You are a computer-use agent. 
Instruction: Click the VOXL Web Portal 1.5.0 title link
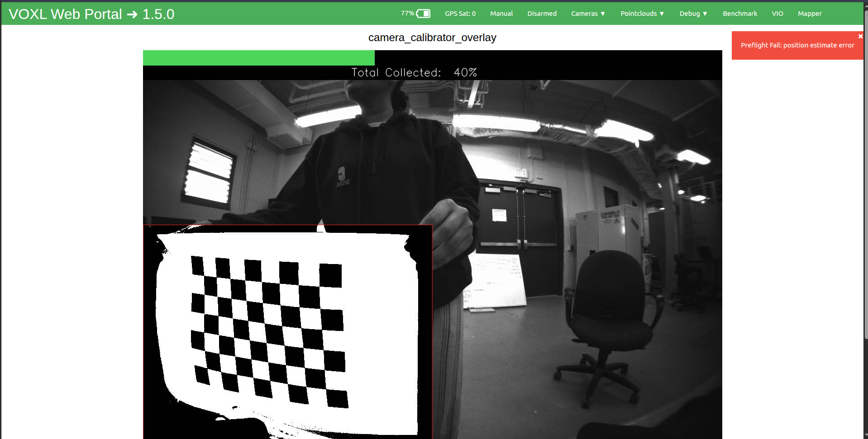(91, 14)
